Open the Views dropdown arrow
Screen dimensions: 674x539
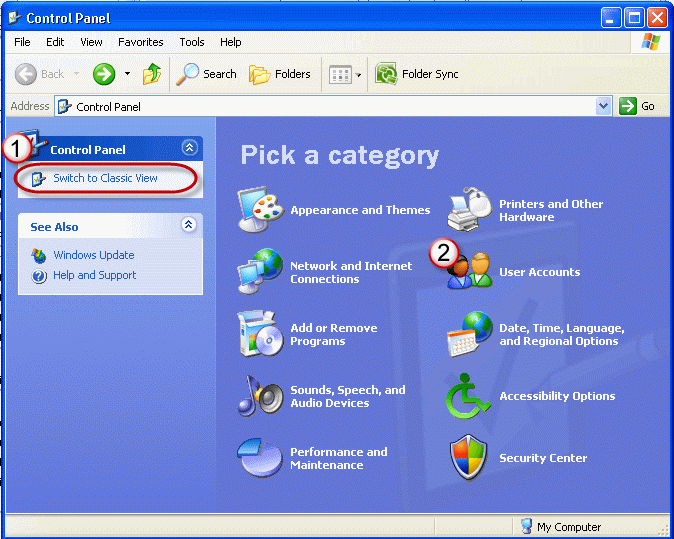click(x=358, y=75)
